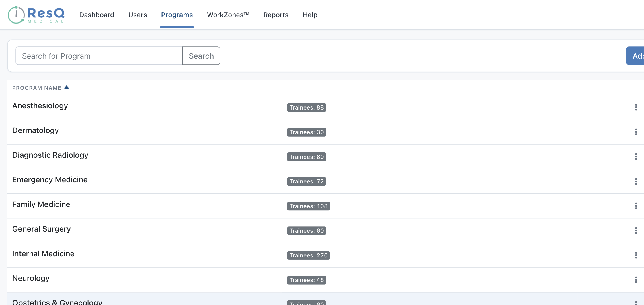Viewport: 644px width, 305px height.
Task: Select the Internal Medicine program
Action: 43,254
